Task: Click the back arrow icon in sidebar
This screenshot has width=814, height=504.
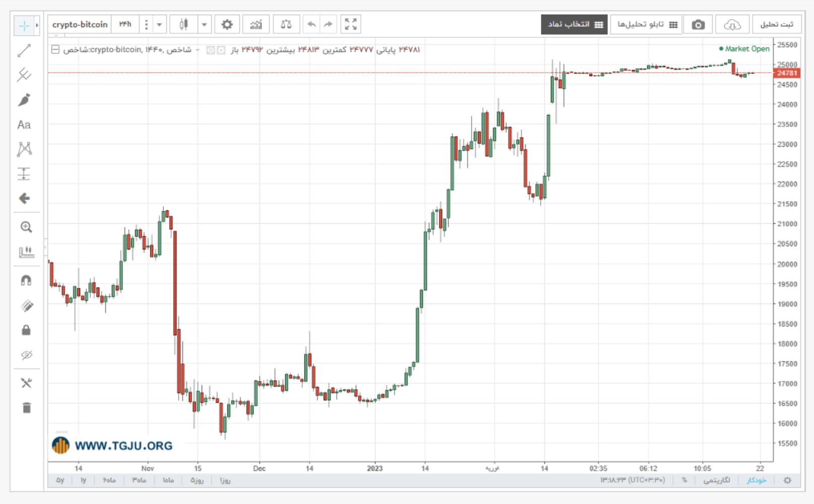Action: pyautogui.click(x=24, y=199)
